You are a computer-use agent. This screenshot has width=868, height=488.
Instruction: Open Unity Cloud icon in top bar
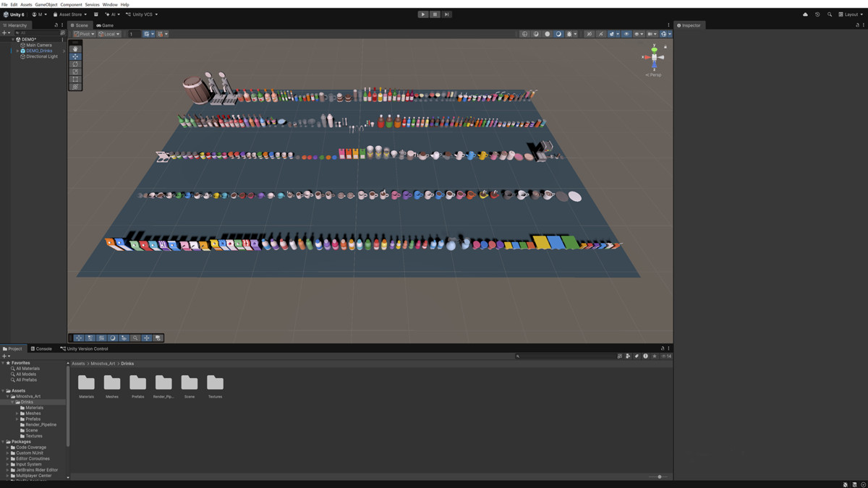pos(805,14)
